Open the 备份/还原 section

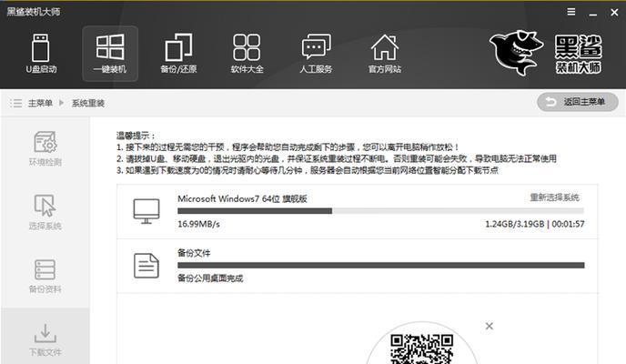coord(178,54)
